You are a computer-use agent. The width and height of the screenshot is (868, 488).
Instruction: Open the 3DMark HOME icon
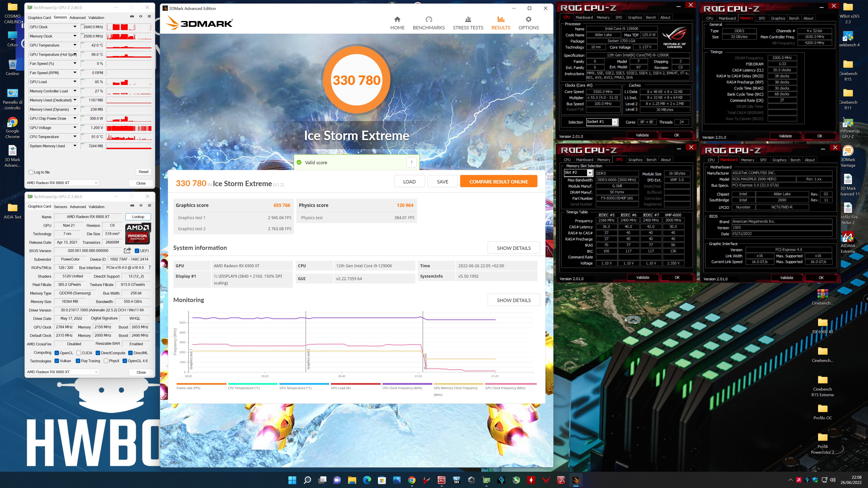(x=397, y=19)
